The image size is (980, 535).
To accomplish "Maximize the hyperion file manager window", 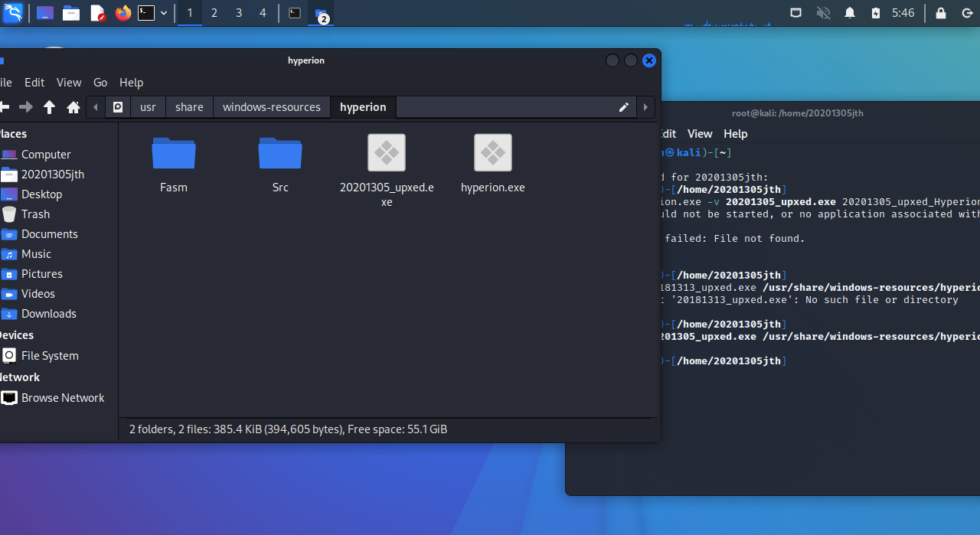I will (631, 60).
